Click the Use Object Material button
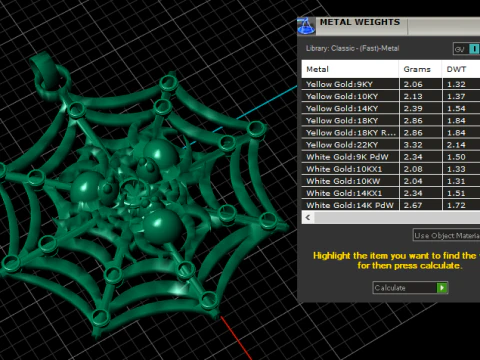 (446, 235)
